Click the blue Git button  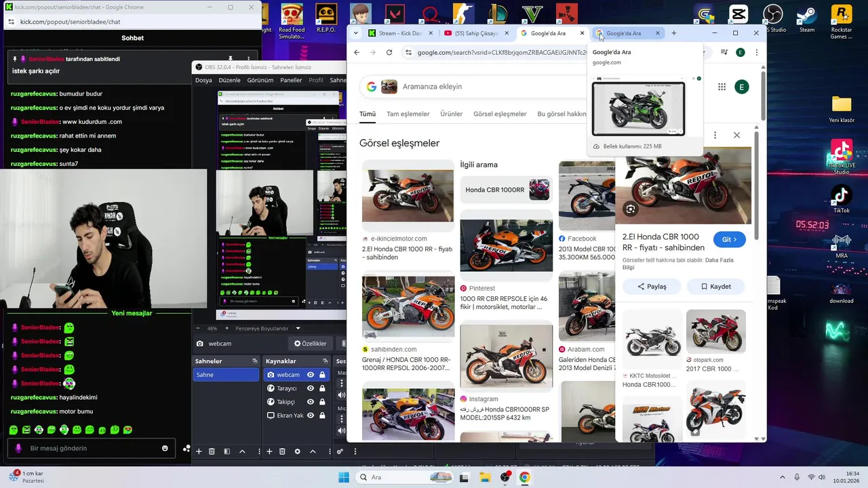coord(730,239)
